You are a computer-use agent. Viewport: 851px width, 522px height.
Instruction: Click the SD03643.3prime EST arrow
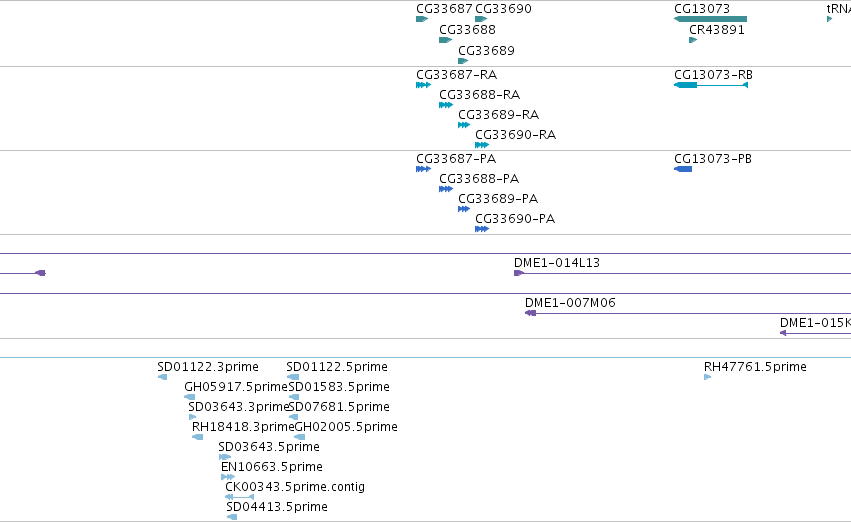point(192,418)
